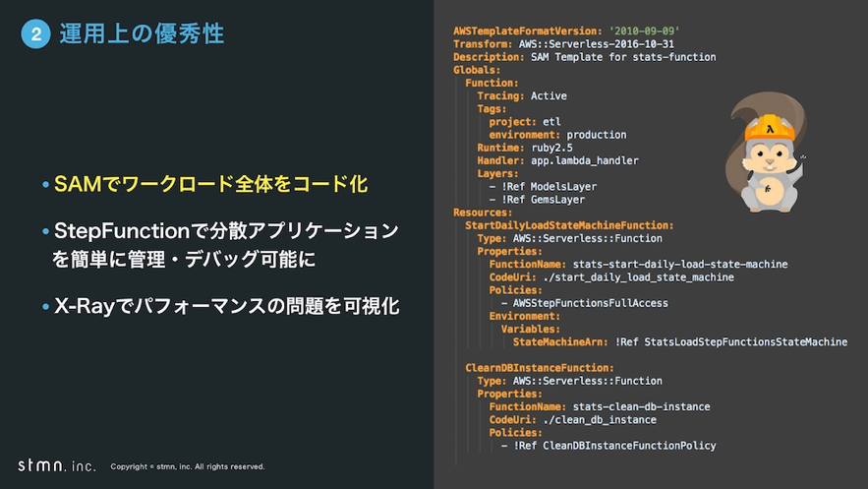This screenshot has width=868, height=489.
Task: Click the Layers: key
Action: coord(497,174)
